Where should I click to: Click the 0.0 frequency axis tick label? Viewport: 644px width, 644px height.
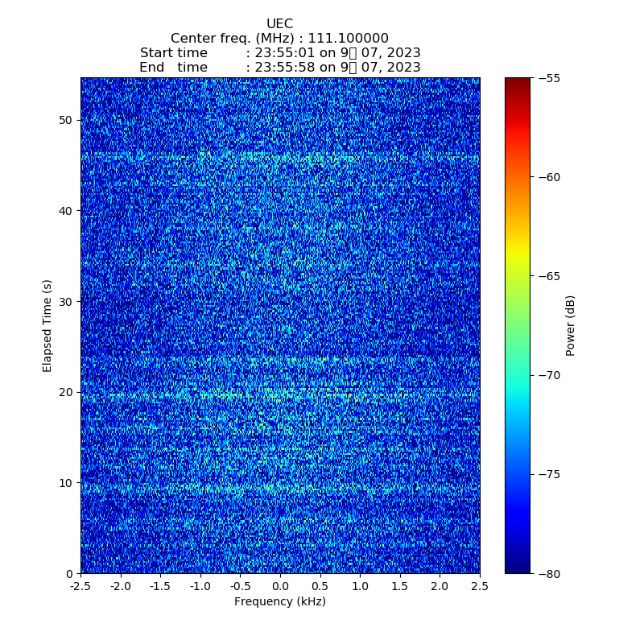(280, 587)
